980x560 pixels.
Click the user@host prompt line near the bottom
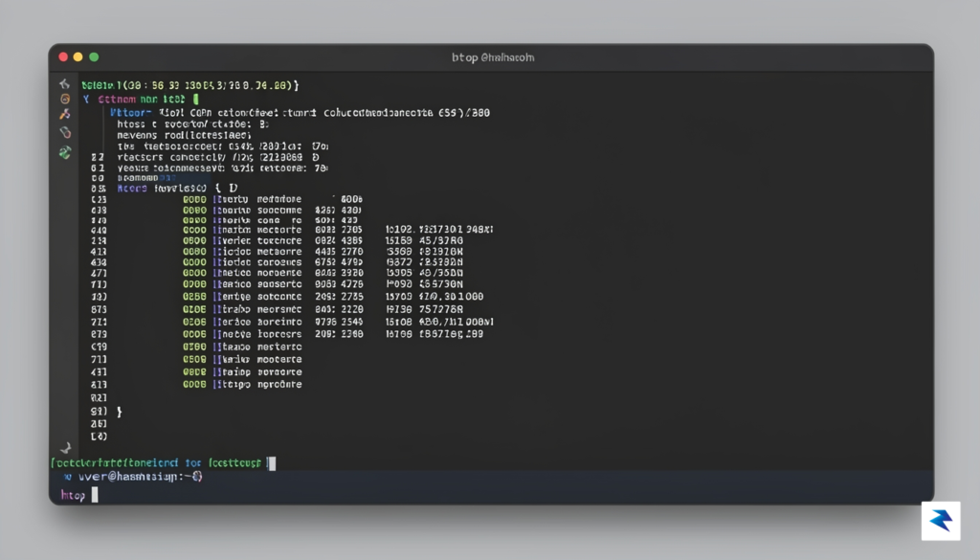[x=132, y=477]
